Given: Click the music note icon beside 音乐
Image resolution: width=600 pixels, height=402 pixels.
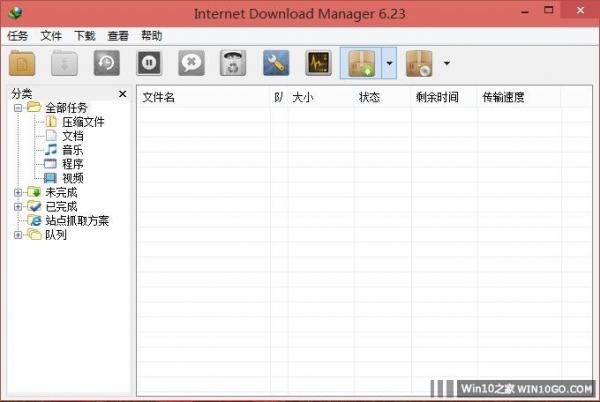Looking at the screenshot, I should (x=51, y=150).
